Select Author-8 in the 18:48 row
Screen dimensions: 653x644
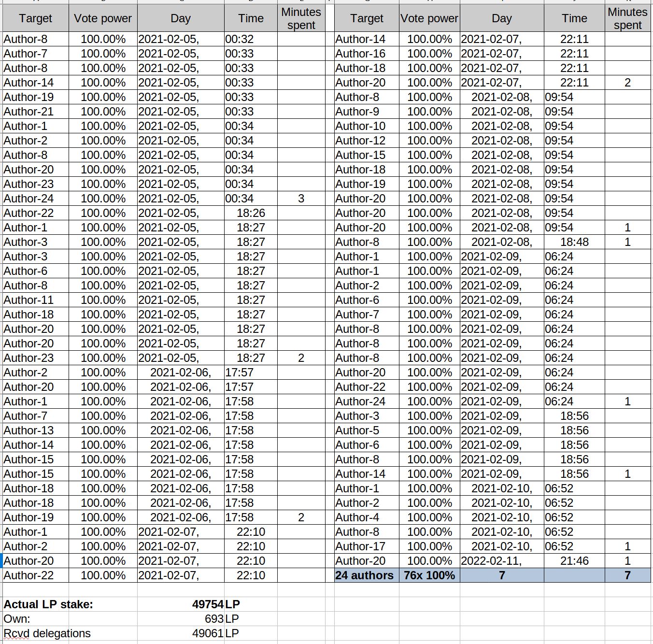tap(367, 242)
